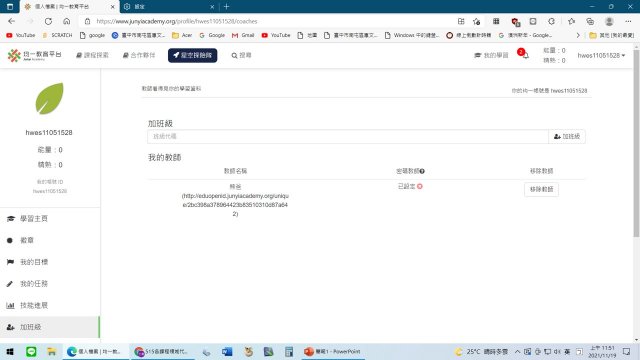Open the browser settings and more menu
This screenshot has height=360, width=640.
point(628,21)
